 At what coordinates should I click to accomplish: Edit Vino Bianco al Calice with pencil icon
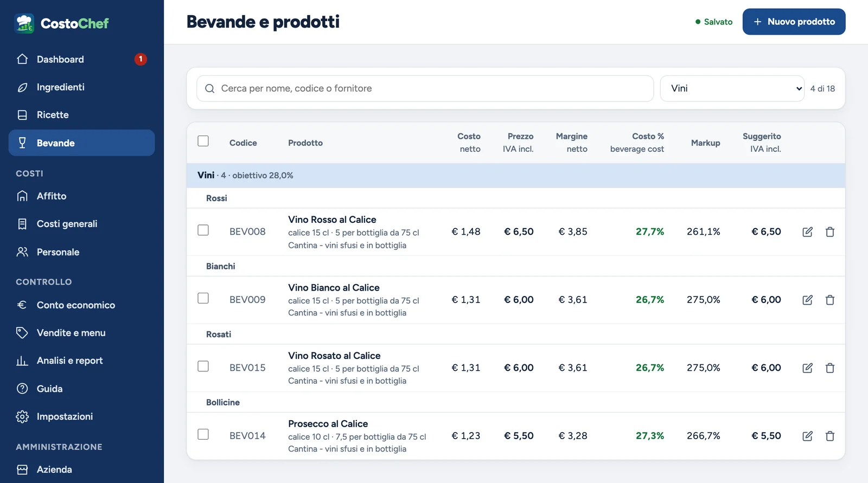coord(807,300)
